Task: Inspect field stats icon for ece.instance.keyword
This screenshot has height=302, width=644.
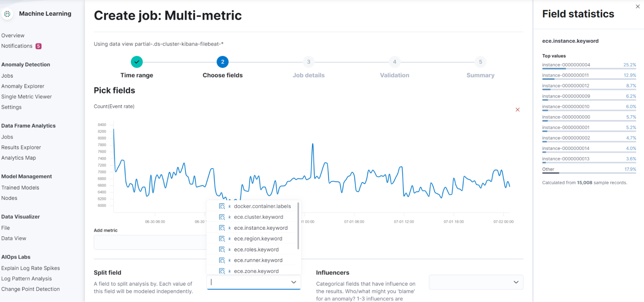Action: pyautogui.click(x=222, y=228)
